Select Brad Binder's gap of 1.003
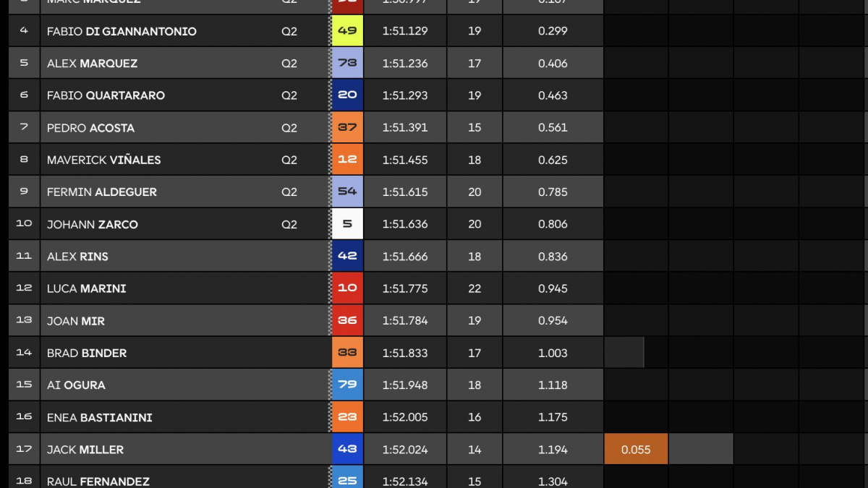Image resolution: width=868 pixels, height=488 pixels. point(553,353)
